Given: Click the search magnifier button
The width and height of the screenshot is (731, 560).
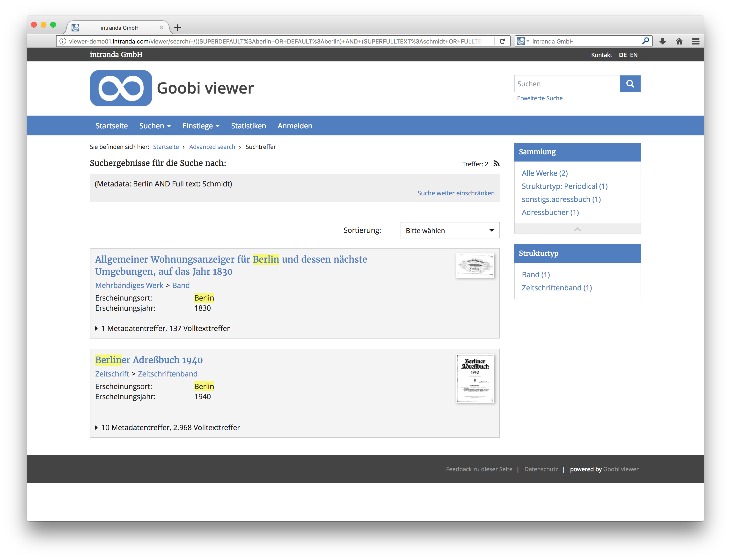Looking at the screenshot, I should click(x=630, y=84).
